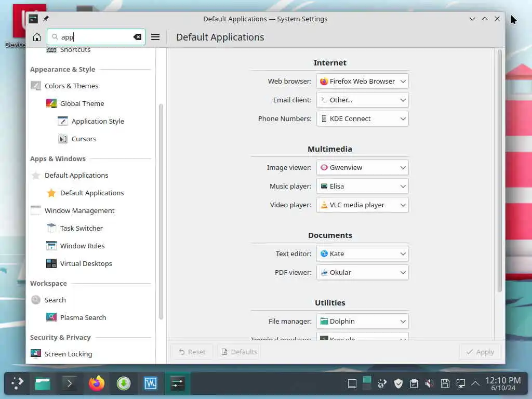This screenshot has width=532, height=399.
Task: Open the virtual desktop pager
Action: [x=367, y=383]
